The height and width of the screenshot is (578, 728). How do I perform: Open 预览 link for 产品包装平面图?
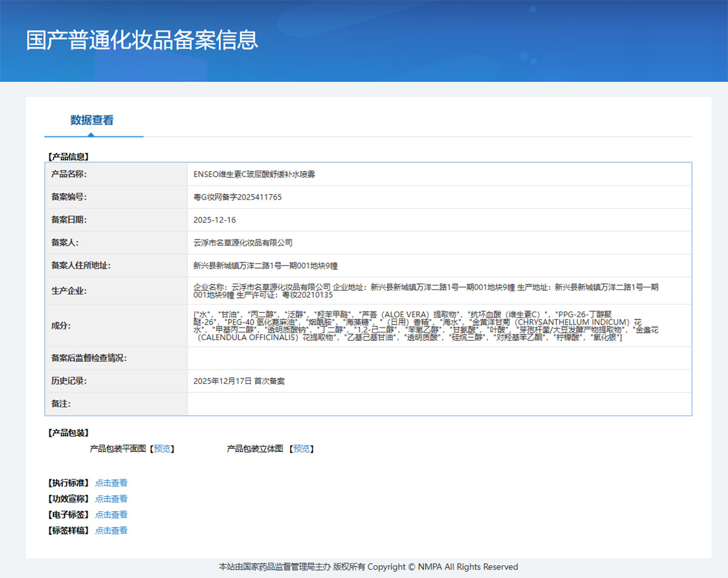point(162,449)
